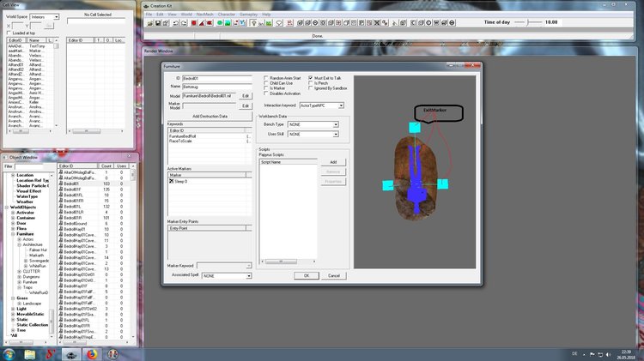Click the music-note icon beside Bedroll01F

(61, 190)
